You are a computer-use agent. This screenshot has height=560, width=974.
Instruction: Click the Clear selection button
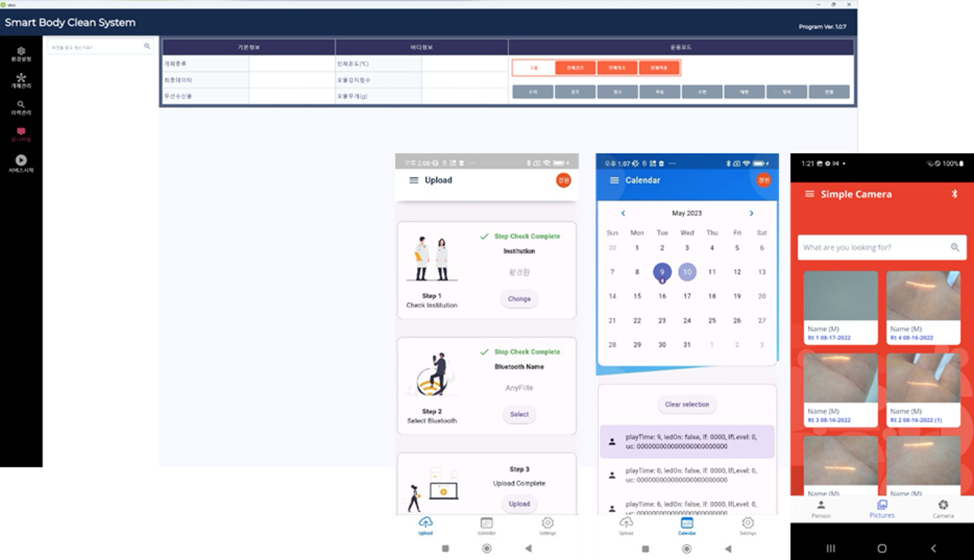pyautogui.click(x=687, y=404)
